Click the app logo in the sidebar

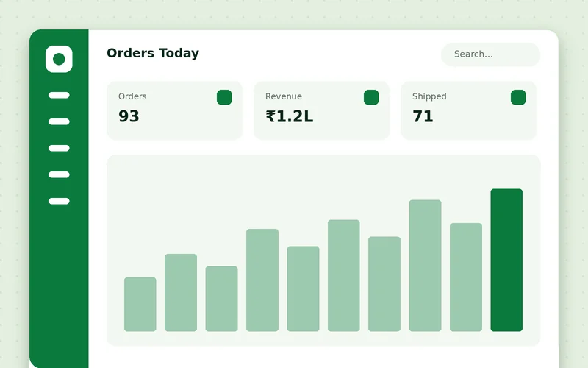tap(59, 59)
